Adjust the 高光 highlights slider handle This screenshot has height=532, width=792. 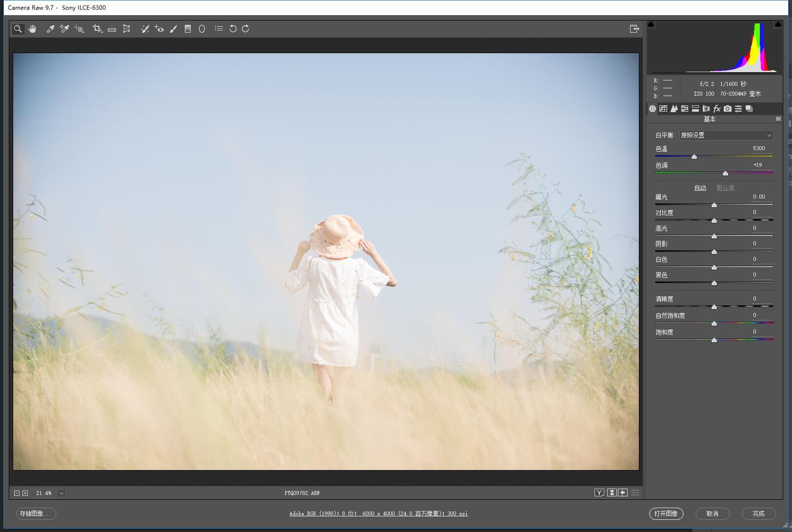click(714, 236)
